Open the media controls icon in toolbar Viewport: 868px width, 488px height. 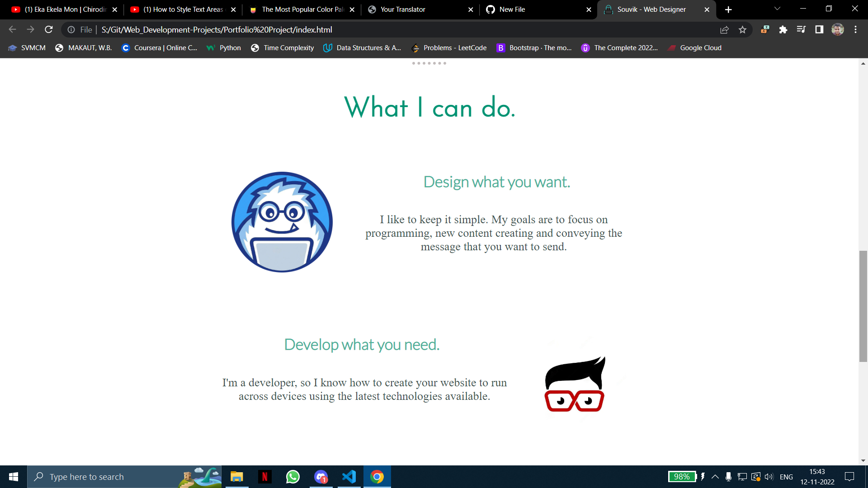[801, 29]
